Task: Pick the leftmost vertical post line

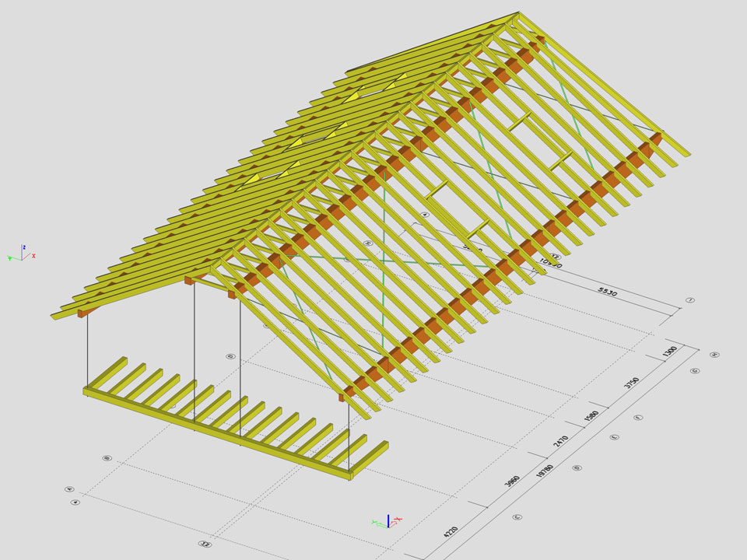Action: 88,350
